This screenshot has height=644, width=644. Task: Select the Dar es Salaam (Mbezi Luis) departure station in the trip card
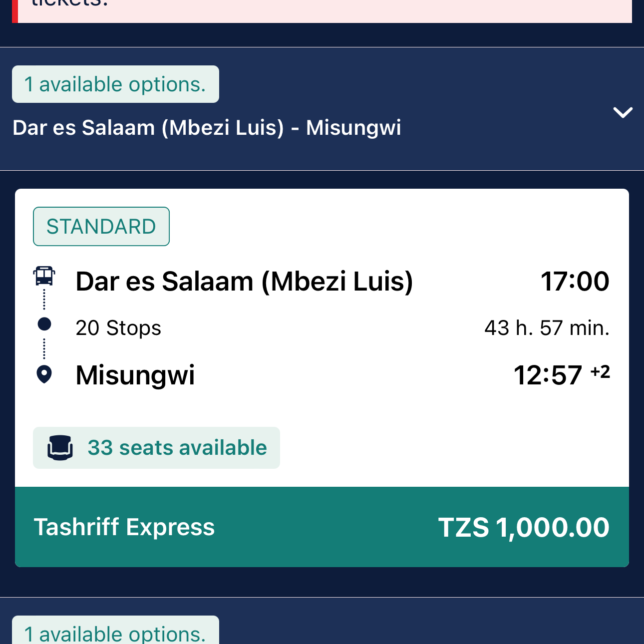[244, 281]
